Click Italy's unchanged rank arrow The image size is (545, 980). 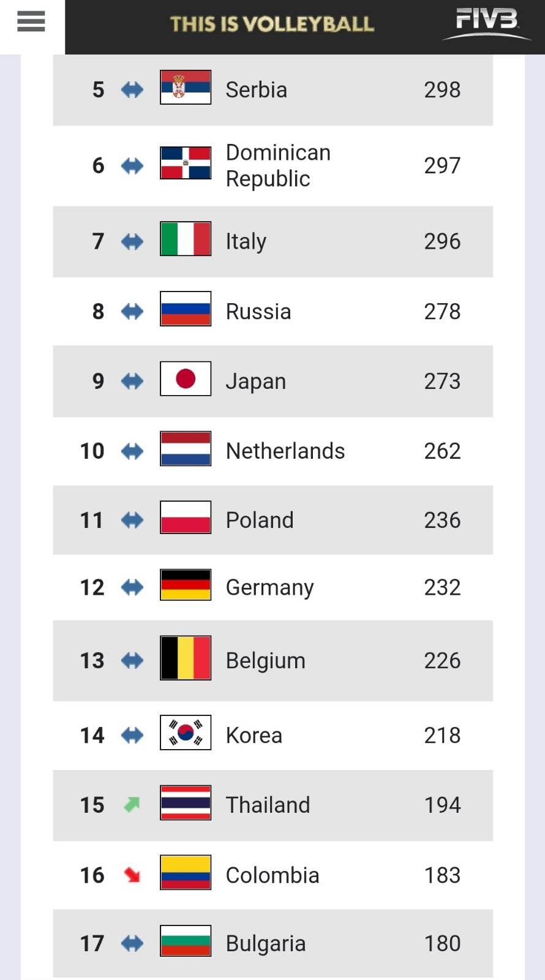coord(132,241)
